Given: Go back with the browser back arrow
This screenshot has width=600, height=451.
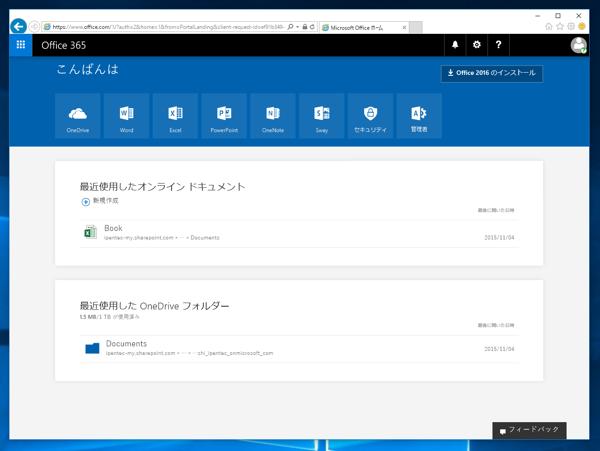Looking at the screenshot, I should (18, 26).
